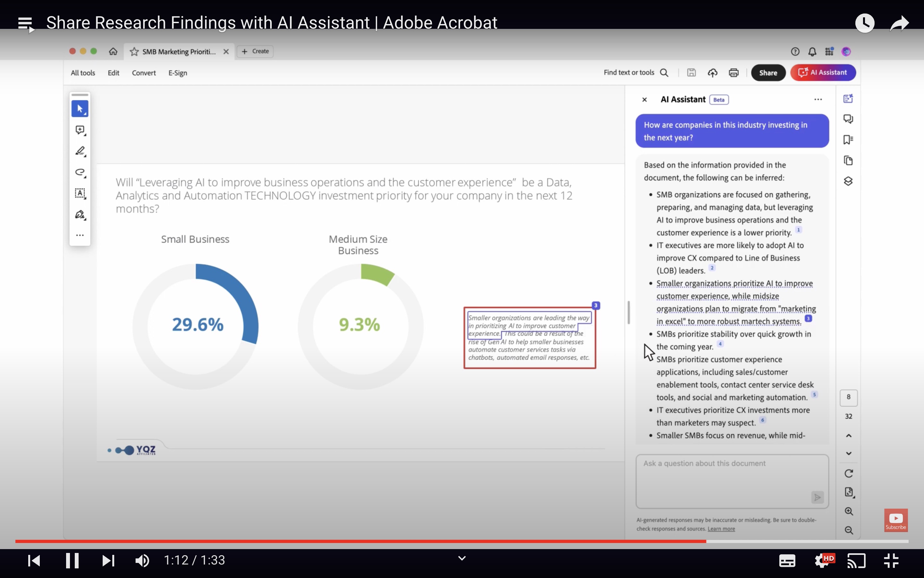Screen dimensions: 924x578
Task: Click the red AI Assistant button
Action: (823, 73)
